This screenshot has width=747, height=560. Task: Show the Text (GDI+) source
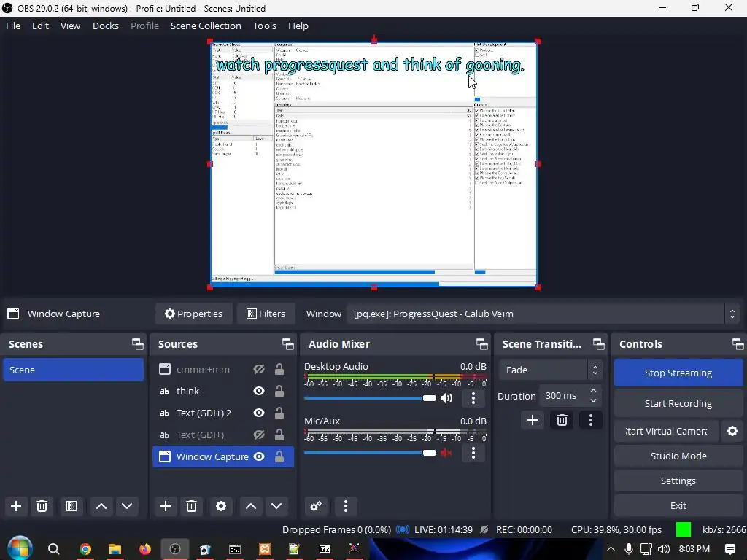coord(259,435)
